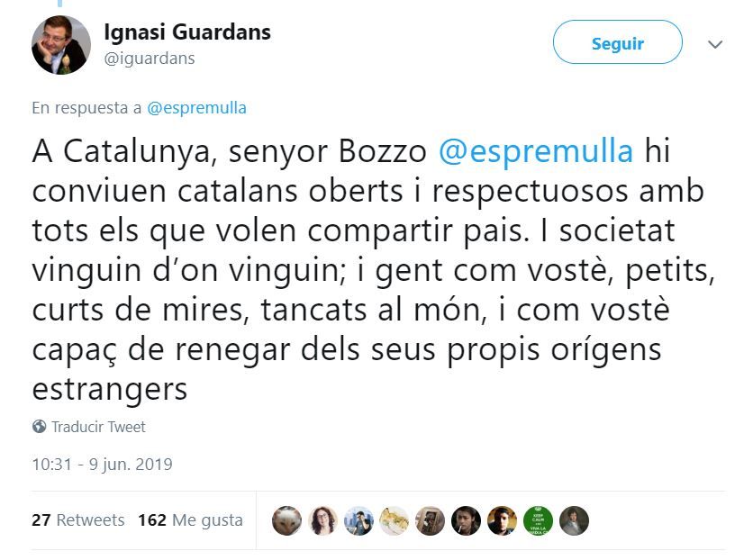Click the avatar of man smoking a cigarette
The width and height of the screenshot is (744, 560).
coord(466,520)
